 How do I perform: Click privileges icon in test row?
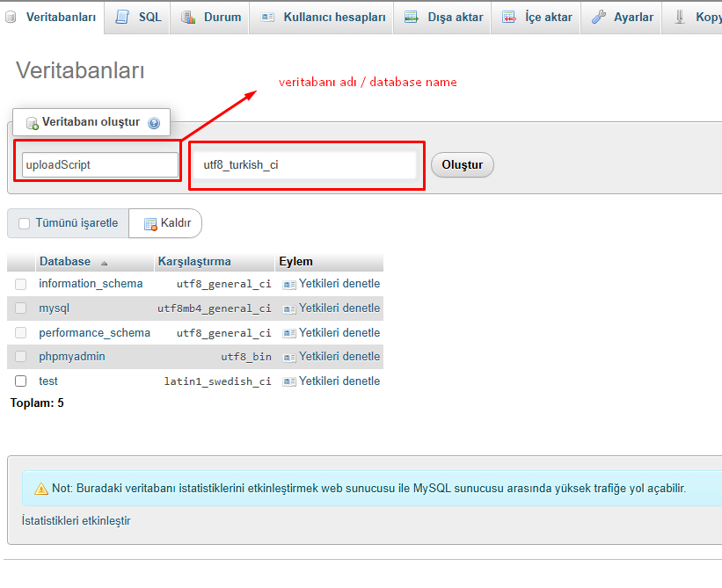click(289, 381)
